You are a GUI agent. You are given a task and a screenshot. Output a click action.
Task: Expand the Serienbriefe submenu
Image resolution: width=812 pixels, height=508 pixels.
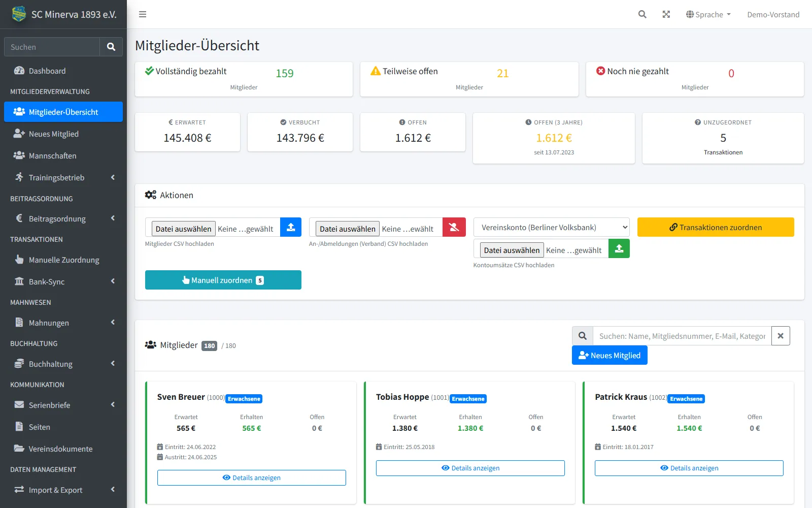tap(63, 405)
